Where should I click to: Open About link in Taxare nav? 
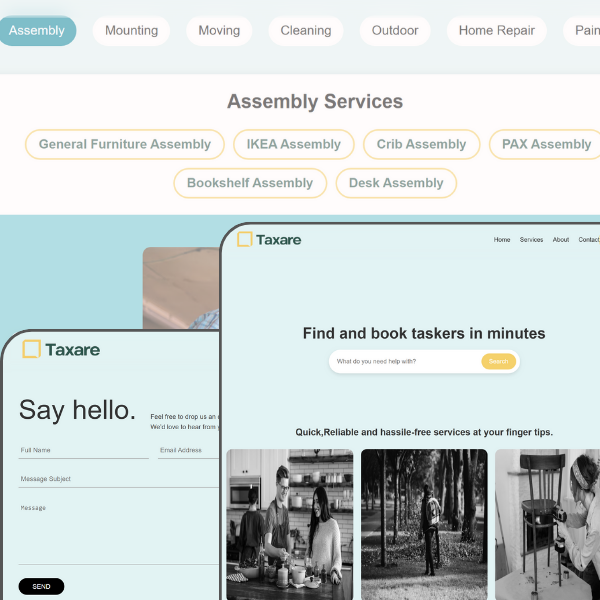tap(561, 240)
